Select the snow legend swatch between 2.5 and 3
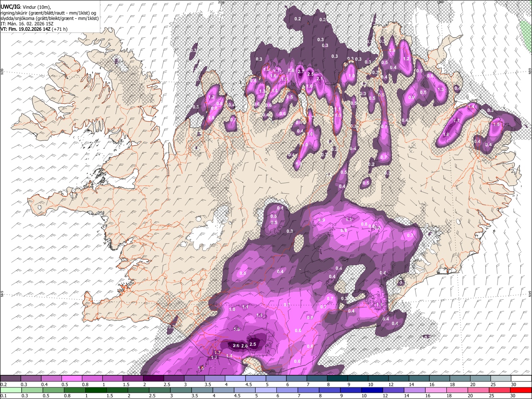This screenshot has height=399, width=532. coord(174,378)
